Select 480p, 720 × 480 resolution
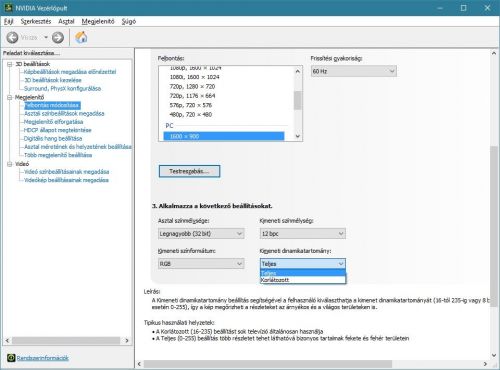The height and width of the screenshot is (370, 500). (191, 114)
